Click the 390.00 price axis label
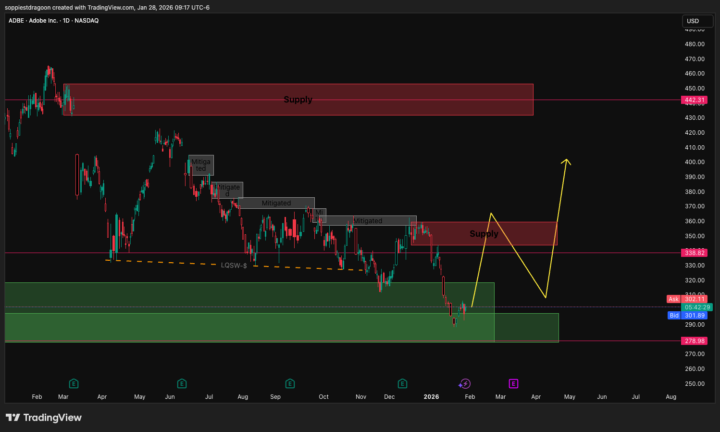Viewport: 720px width, 432px height. [x=694, y=177]
